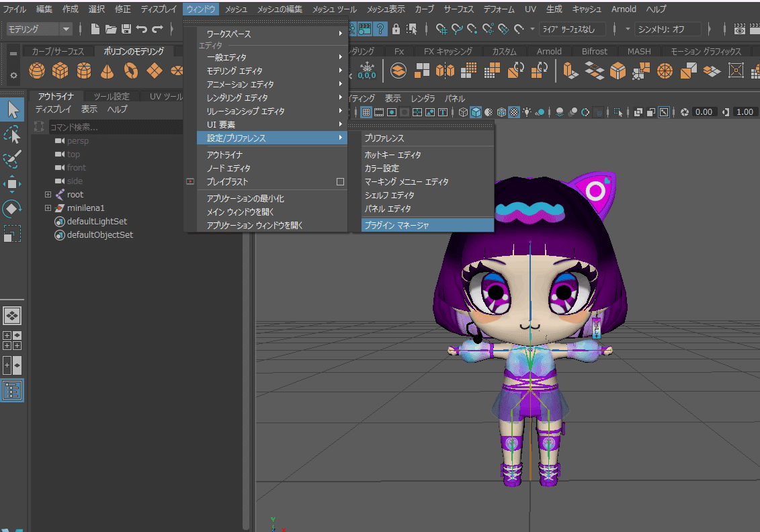Expand the アニメーション エディタ submenu

coord(272,85)
